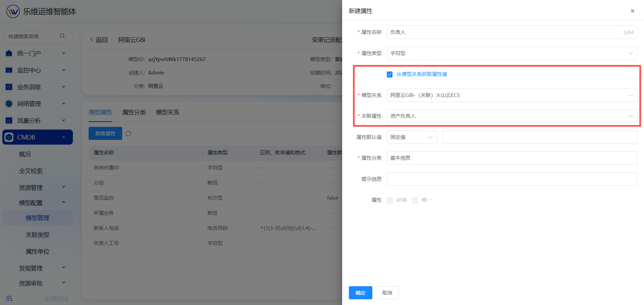Uncheck 从模型关系获取属性值 checkbox

(389, 74)
